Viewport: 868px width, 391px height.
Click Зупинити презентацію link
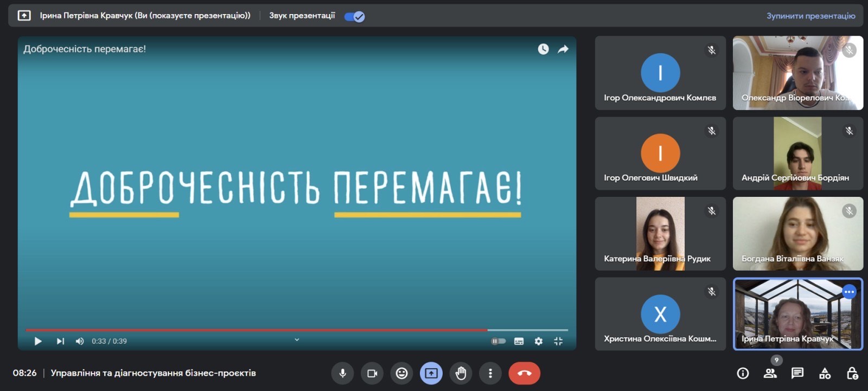[x=810, y=16]
